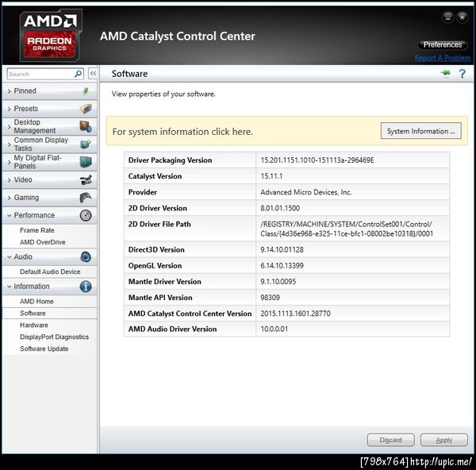The image size is (476, 470).
Task: Open the Hardware information page
Action: pos(34,325)
